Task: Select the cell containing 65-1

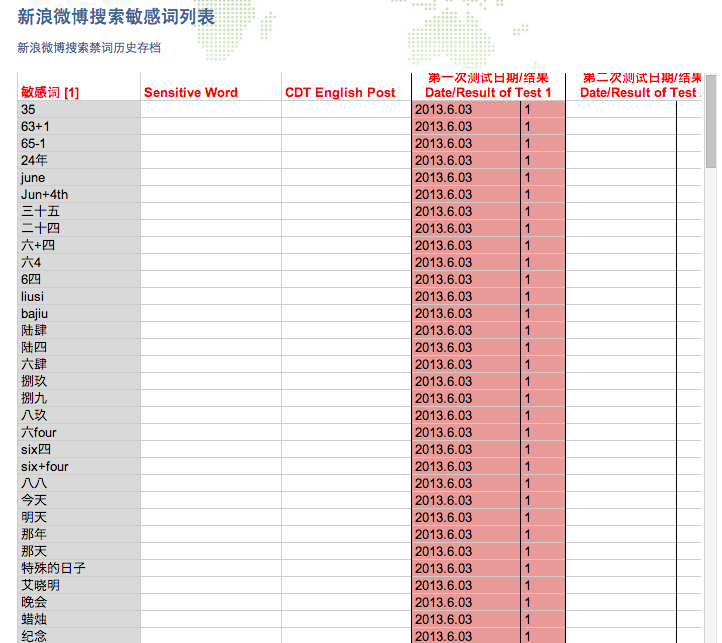Action: click(79, 144)
